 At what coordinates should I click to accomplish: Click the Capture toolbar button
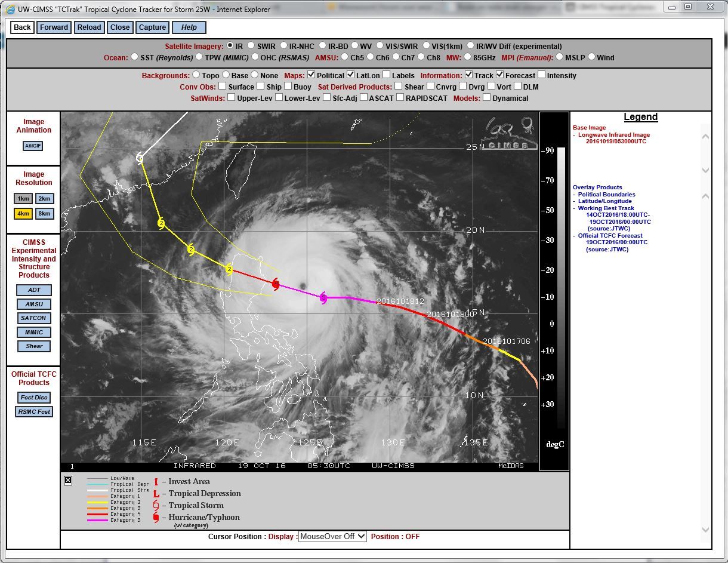click(x=152, y=27)
